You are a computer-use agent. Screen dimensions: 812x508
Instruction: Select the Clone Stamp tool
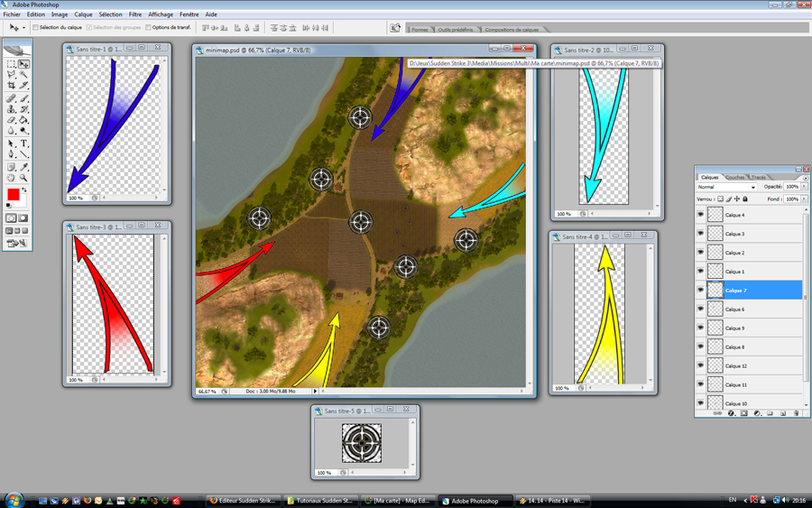[11, 109]
